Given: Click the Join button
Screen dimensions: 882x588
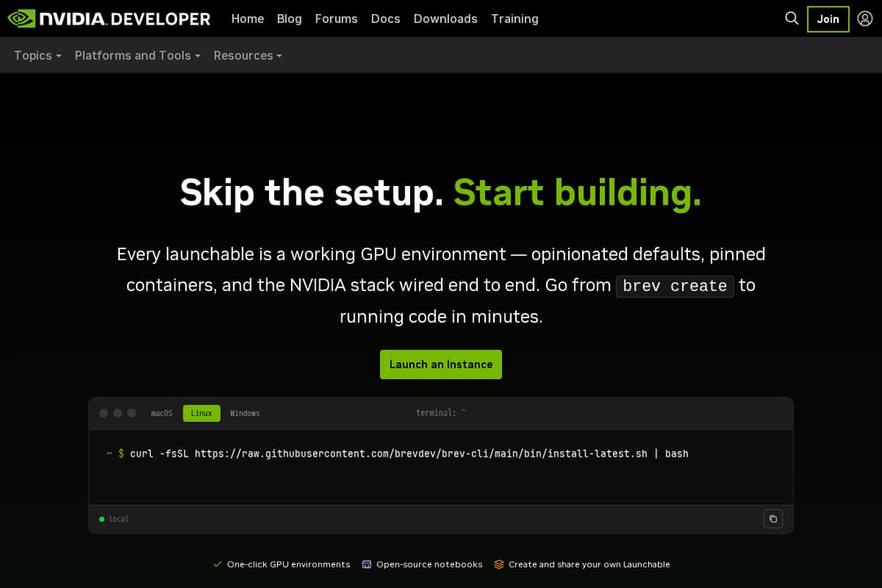Looking at the screenshot, I should pyautogui.click(x=827, y=19).
